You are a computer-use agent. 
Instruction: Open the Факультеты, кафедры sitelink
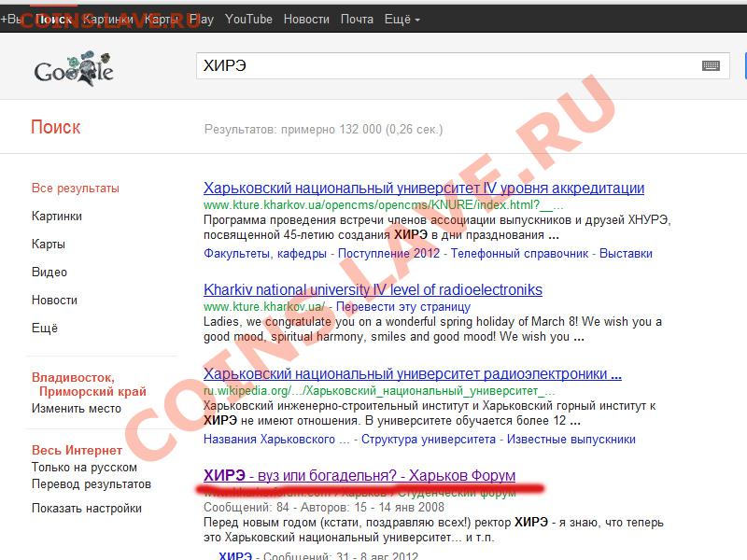pos(265,253)
